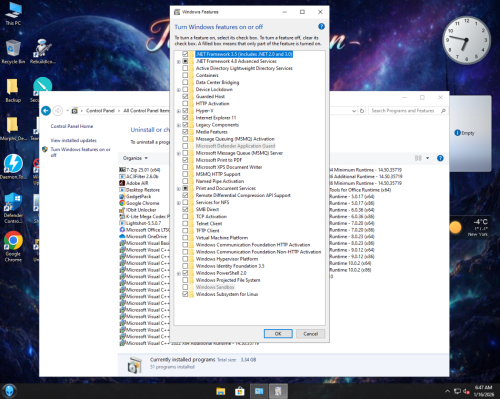Open the address bar history dropdown arrow
The height and width of the screenshot is (399, 500).
[x=354, y=111]
